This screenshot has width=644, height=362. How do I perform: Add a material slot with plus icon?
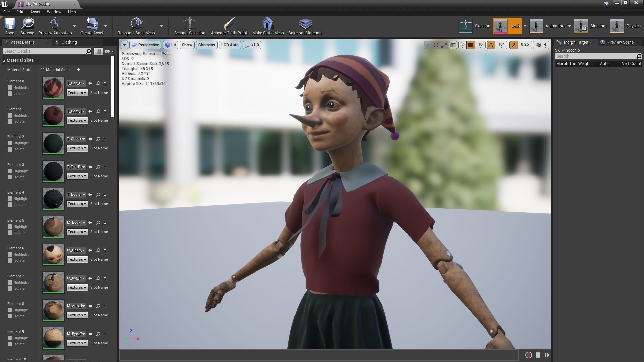(x=78, y=70)
